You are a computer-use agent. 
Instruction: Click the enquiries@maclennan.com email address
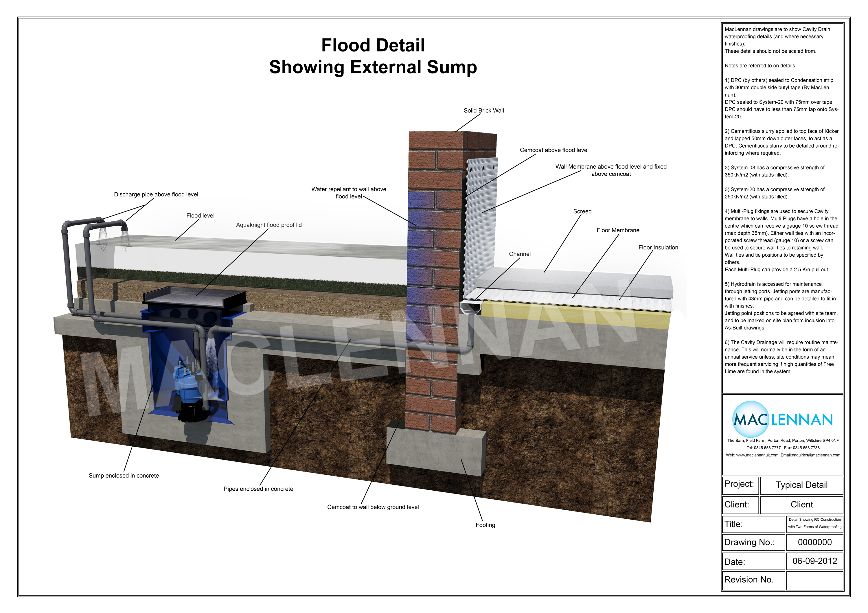(816, 455)
